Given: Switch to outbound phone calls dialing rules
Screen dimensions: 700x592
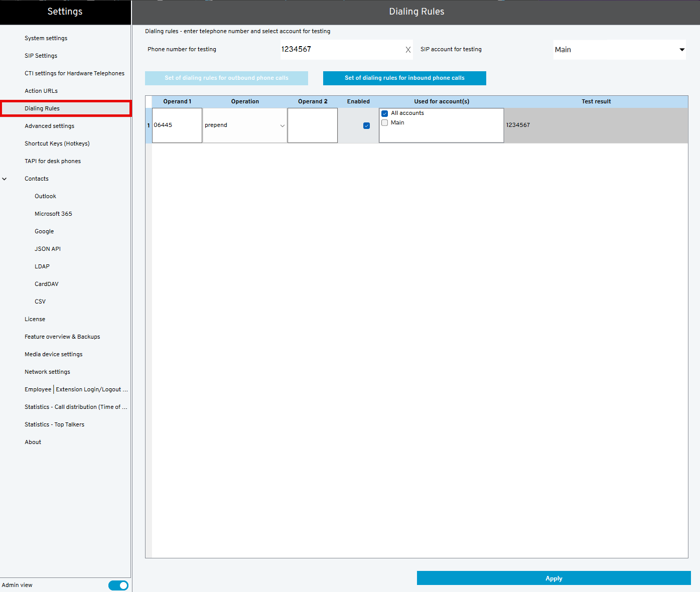Looking at the screenshot, I should 226,78.
